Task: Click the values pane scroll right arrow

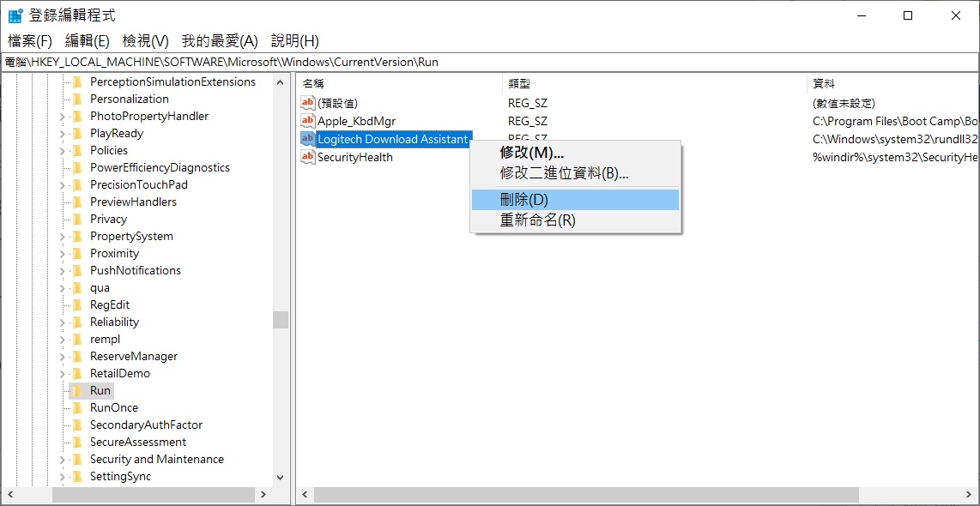Action: tap(971, 495)
